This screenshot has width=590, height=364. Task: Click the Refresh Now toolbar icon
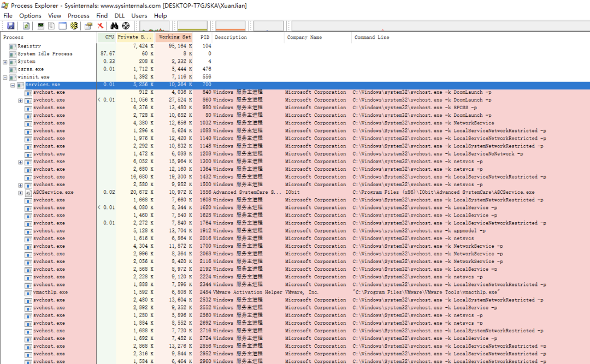(26, 26)
